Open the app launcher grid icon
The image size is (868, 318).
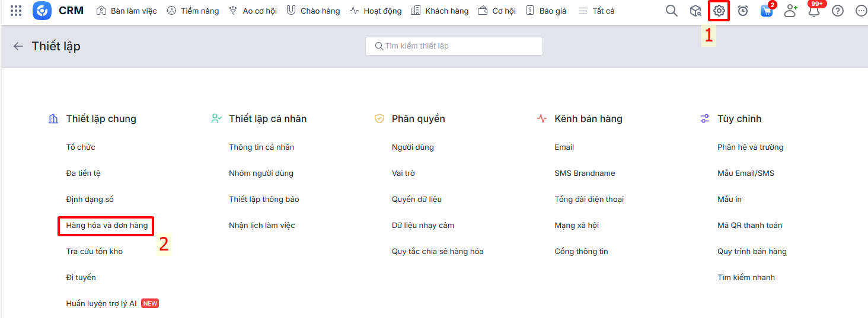tap(16, 11)
